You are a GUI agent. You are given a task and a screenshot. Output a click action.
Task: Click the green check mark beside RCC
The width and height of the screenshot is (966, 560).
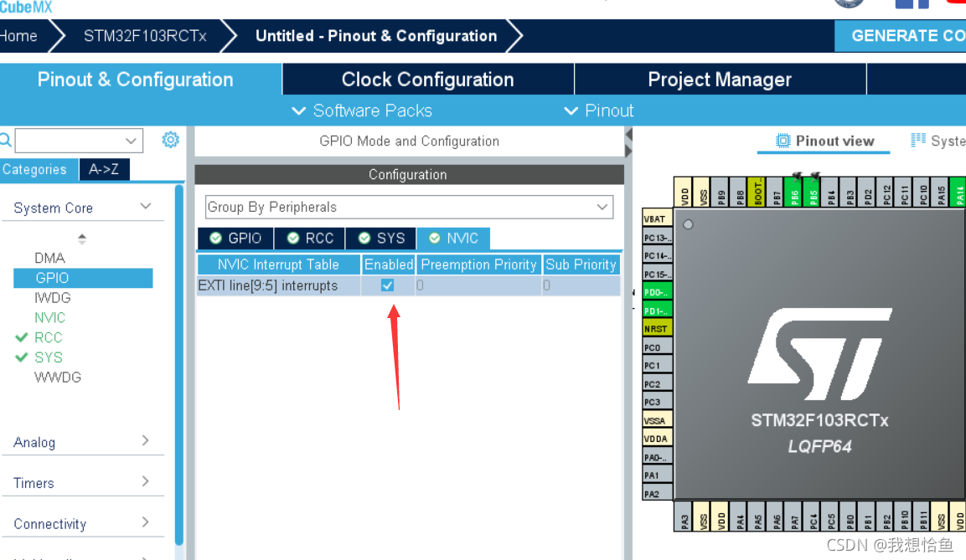point(22,337)
